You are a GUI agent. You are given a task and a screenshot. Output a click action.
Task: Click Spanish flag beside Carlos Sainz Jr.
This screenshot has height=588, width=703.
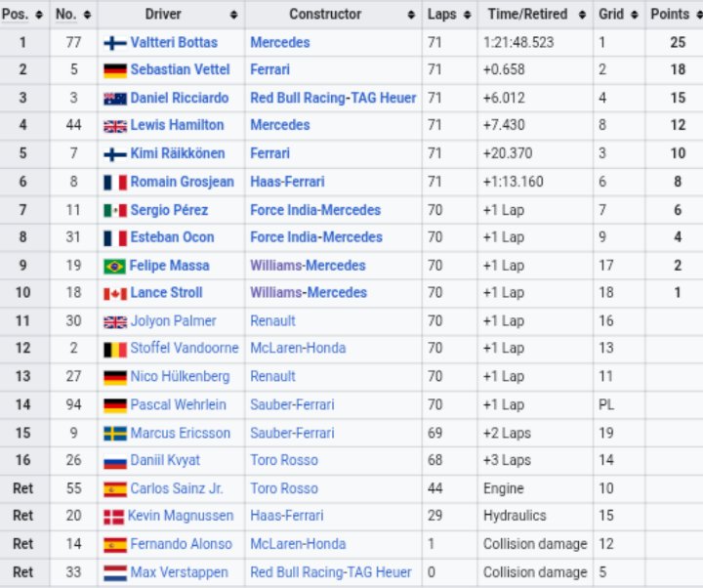[115, 489]
